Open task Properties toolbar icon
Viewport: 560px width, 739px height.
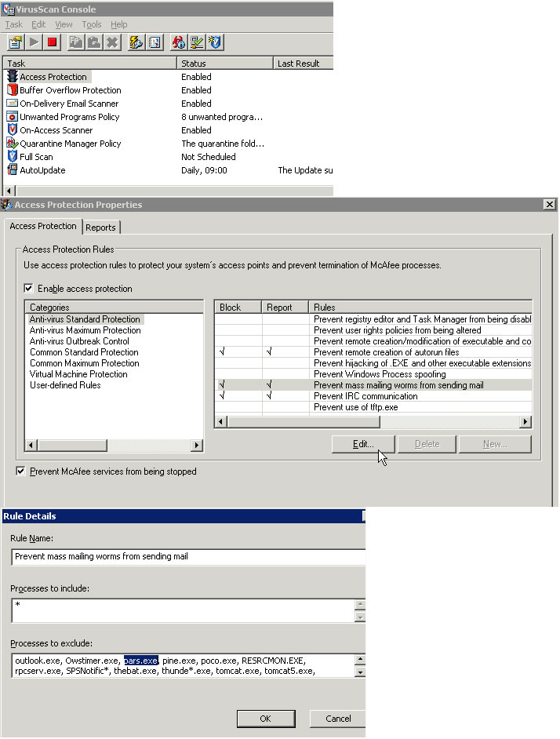(x=16, y=43)
